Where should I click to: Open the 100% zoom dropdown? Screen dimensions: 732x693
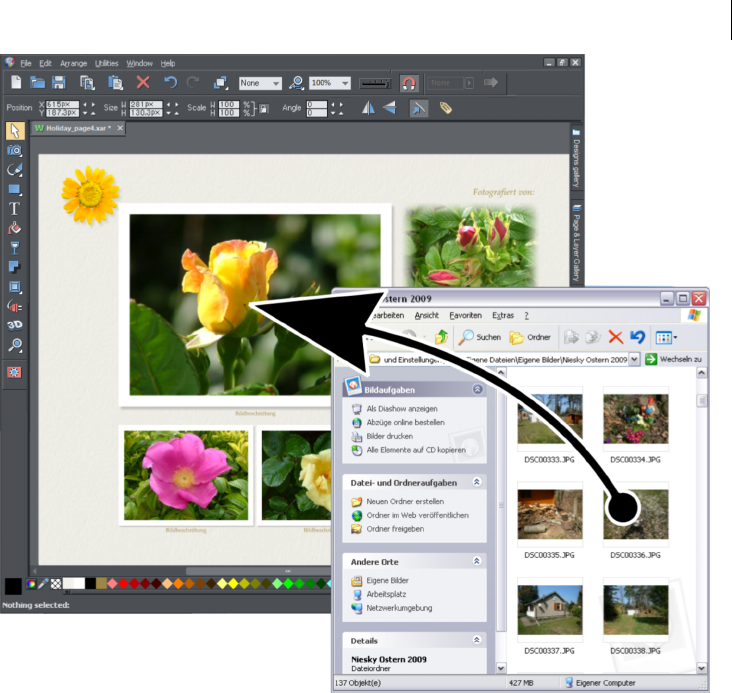[330, 83]
